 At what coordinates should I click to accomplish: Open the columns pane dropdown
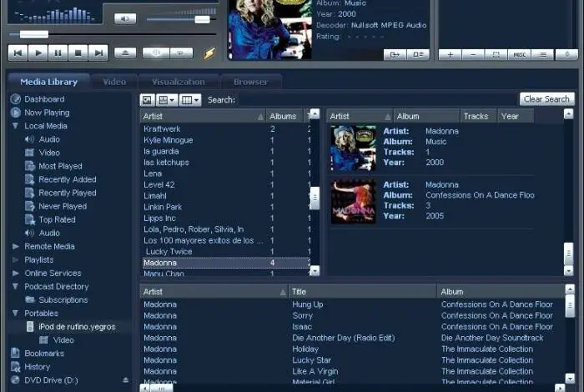(190, 100)
